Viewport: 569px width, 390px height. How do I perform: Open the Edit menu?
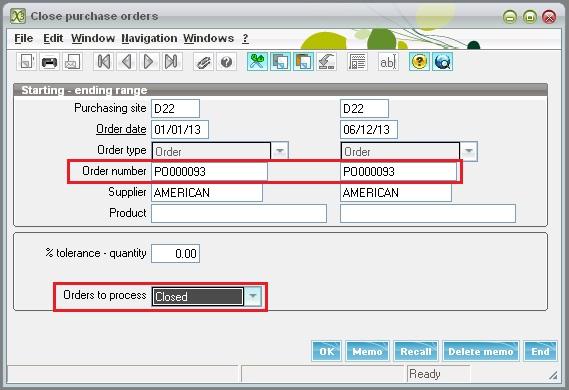(x=53, y=38)
